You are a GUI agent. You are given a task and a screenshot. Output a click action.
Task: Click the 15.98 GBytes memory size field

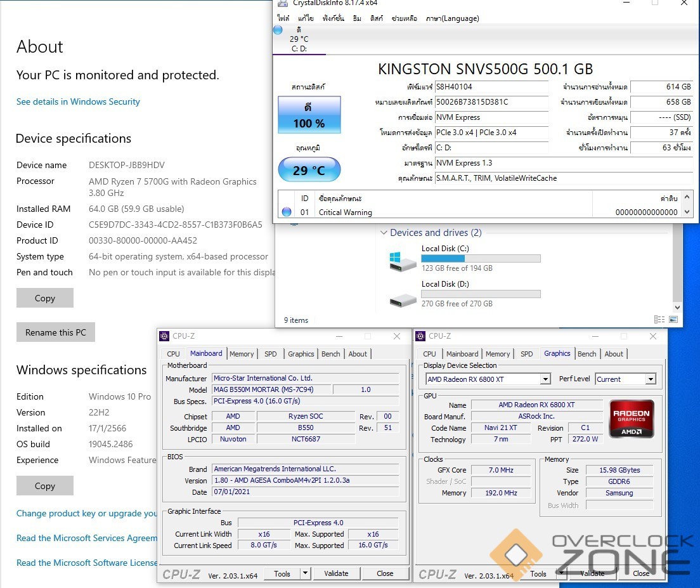619,470
